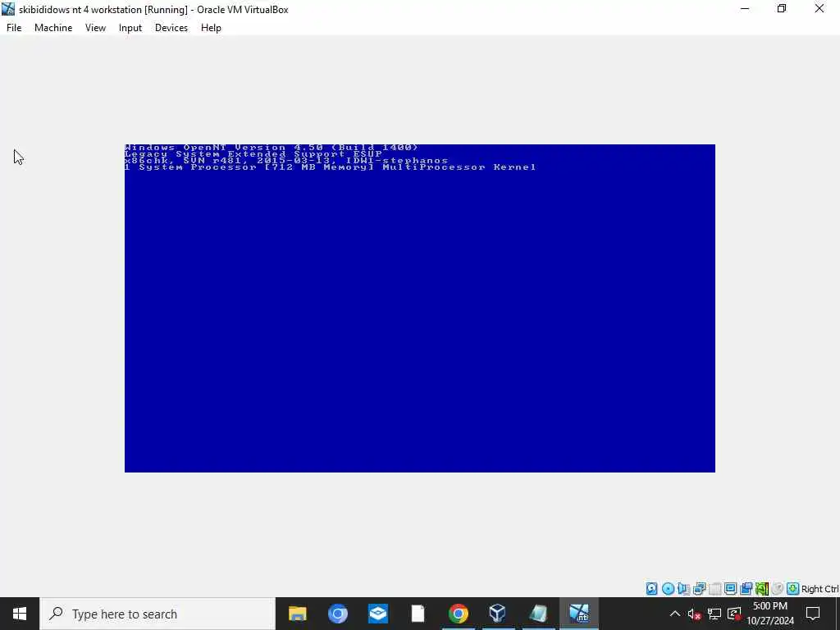This screenshot has height=630, width=840.
Task: Minimize the VirtualBox window
Action: [x=745, y=9]
